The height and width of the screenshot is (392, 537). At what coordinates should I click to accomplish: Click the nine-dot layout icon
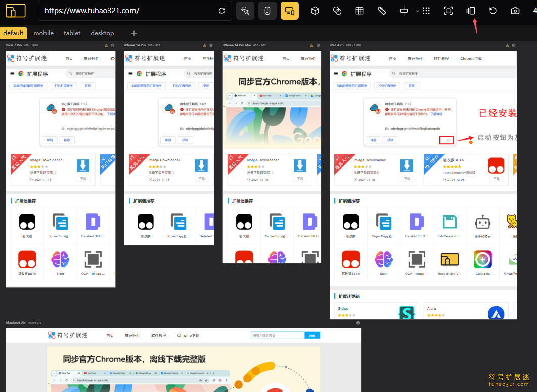coord(426,11)
